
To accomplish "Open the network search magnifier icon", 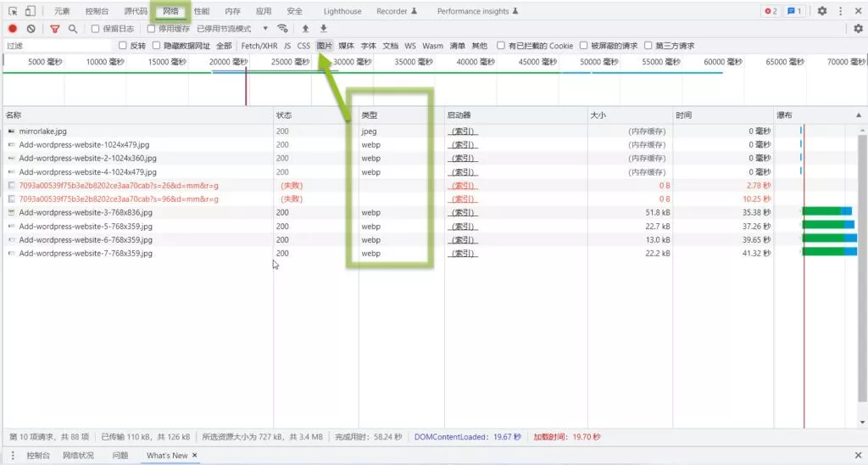I will pyautogui.click(x=73, y=28).
